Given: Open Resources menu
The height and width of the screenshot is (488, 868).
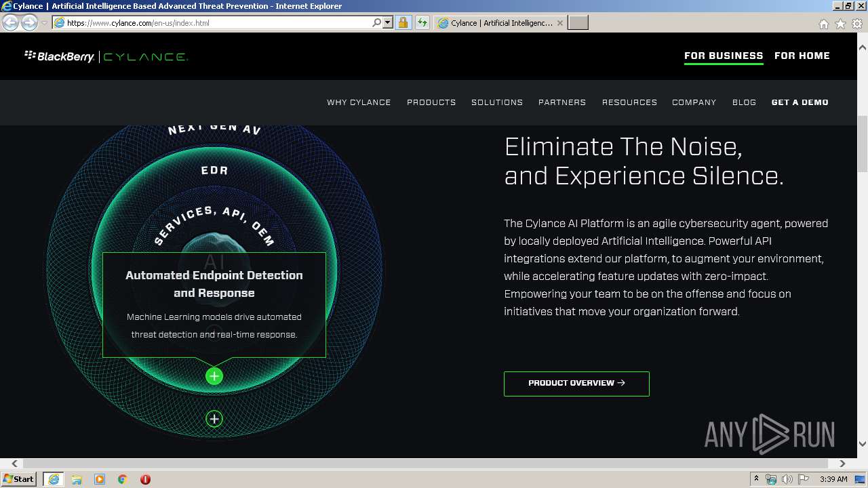Looking at the screenshot, I should coord(629,102).
